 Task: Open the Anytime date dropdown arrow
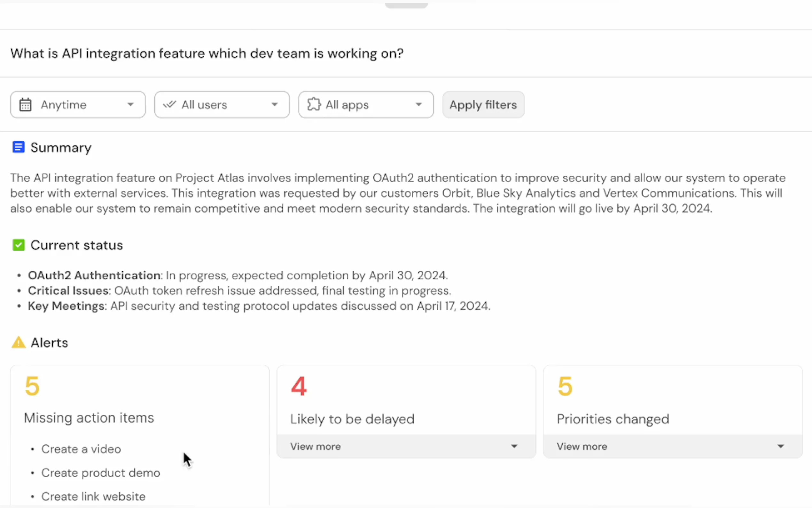(130, 105)
